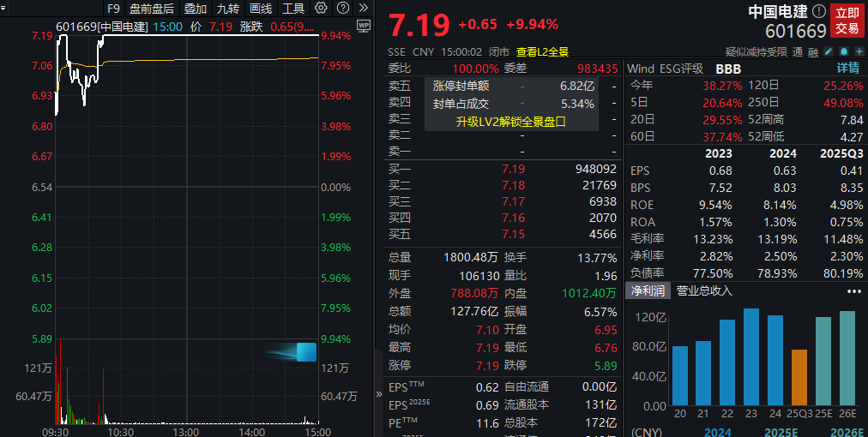Click the blue floating widget on chart
The height and width of the screenshot is (437, 868).
coord(306,352)
